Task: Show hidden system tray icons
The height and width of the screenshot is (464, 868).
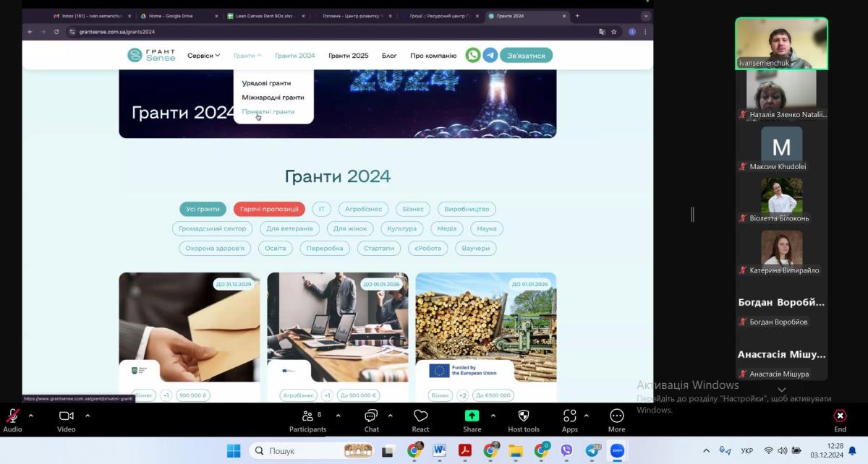Action: coord(706,451)
